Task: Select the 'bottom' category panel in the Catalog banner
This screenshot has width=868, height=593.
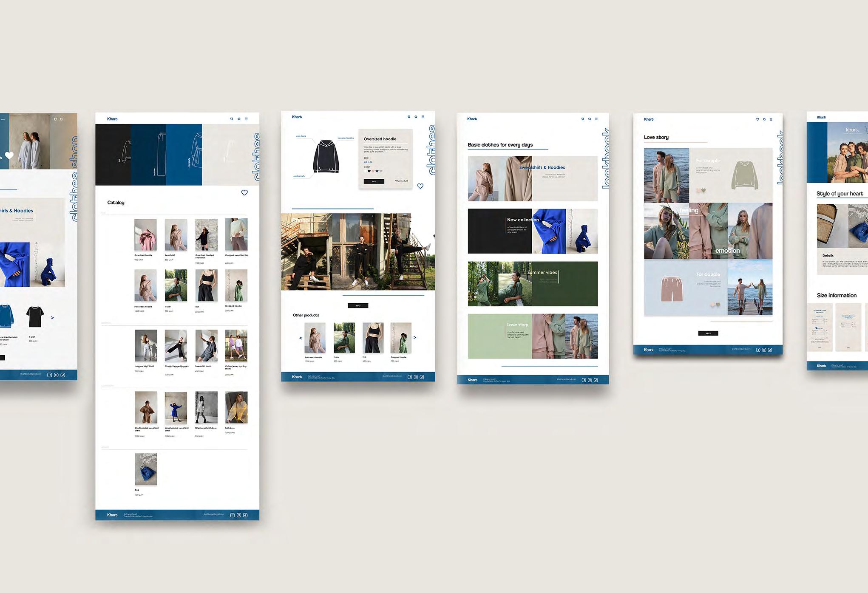Action: [x=148, y=155]
